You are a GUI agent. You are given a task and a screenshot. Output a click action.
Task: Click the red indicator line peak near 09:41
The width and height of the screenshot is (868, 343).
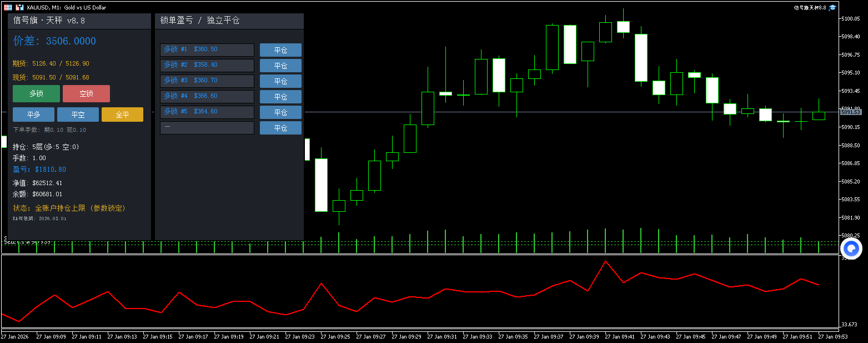(x=605, y=261)
